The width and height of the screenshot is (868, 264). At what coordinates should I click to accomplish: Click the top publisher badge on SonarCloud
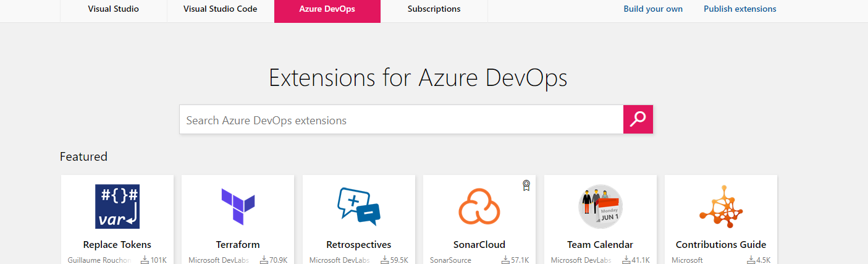tap(526, 185)
